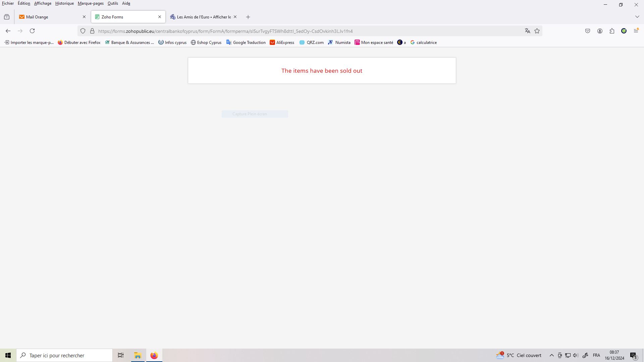The height and width of the screenshot is (362, 644).
Task: Open the Pocket save icon
Action: click(x=588, y=31)
